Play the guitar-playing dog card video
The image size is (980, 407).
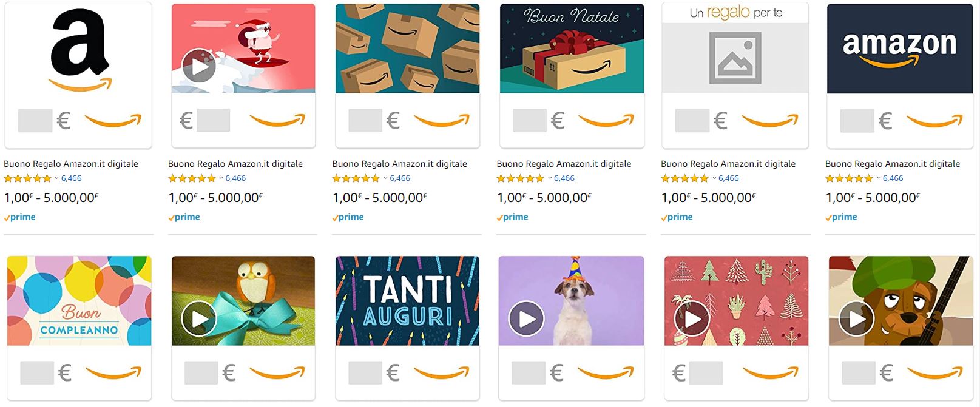point(856,318)
